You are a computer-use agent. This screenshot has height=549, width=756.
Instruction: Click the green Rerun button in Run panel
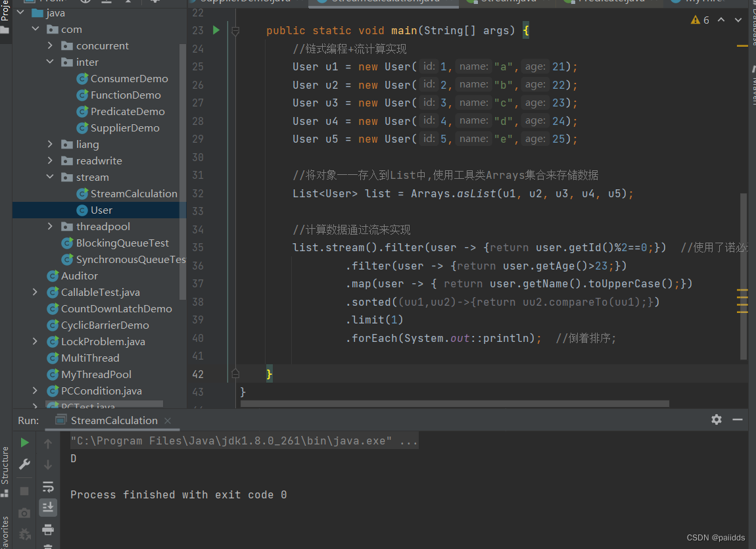pos(24,442)
